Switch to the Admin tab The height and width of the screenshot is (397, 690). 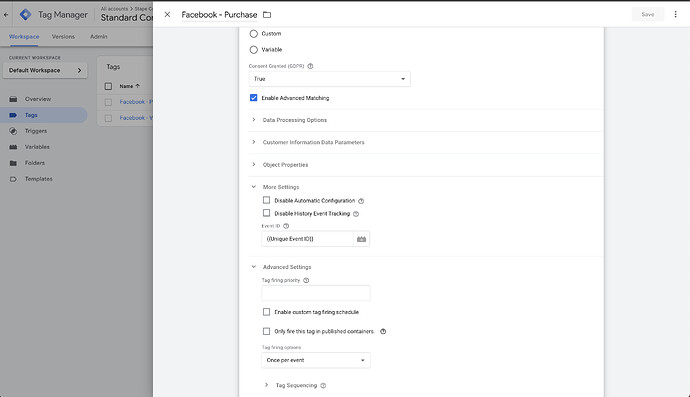click(99, 37)
